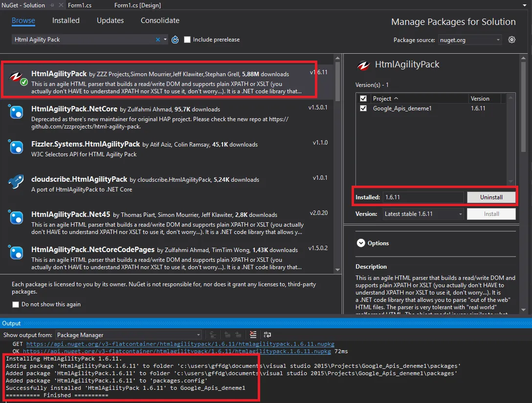Click Go to Next Message output icon
This screenshot has width=532, height=403.
239,335
